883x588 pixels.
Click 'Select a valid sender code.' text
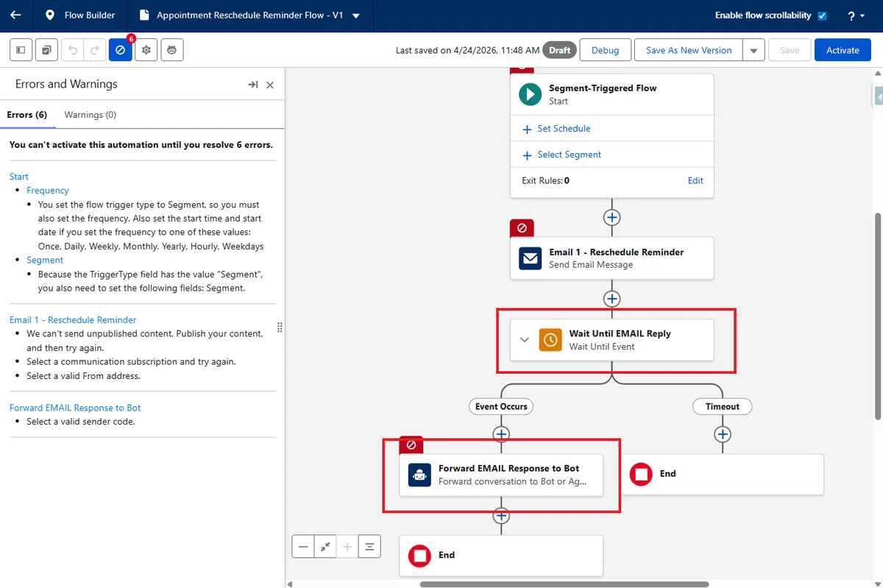point(81,422)
